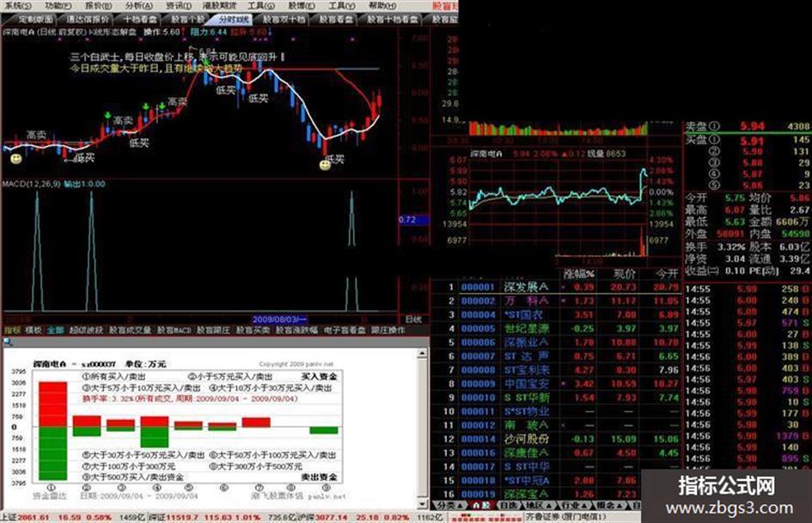Click the 卖出资金 legend label

pyautogui.click(x=320, y=477)
